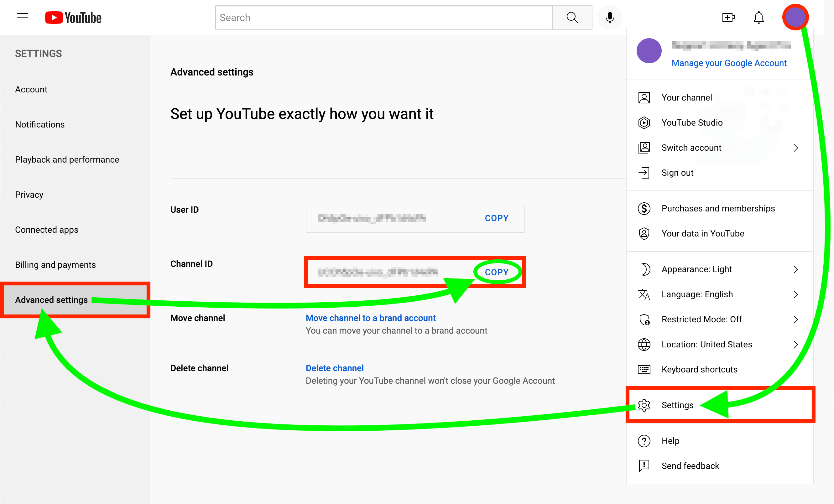Open Your channel menu entry
The height and width of the screenshot is (504, 834).
point(720,97)
